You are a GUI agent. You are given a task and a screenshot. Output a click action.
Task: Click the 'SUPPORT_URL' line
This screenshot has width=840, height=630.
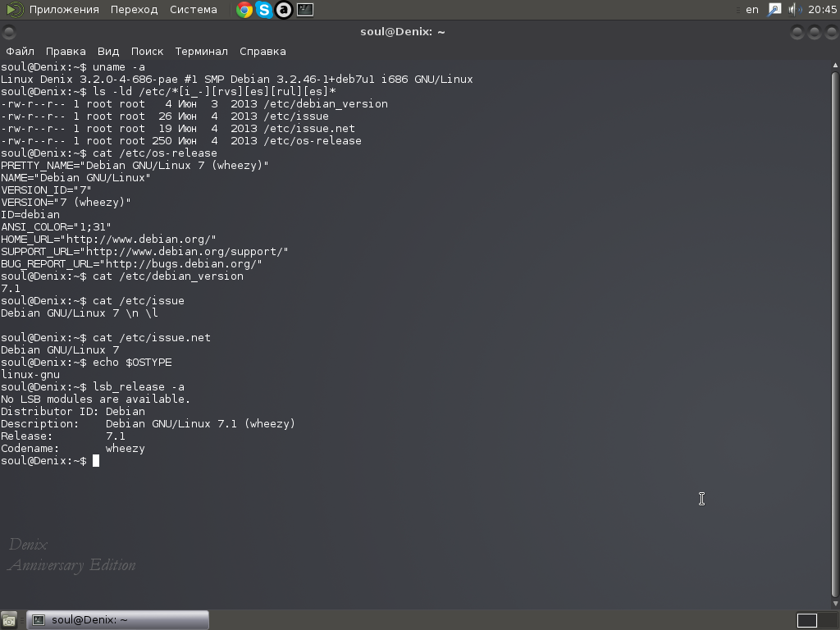click(x=144, y=252)
